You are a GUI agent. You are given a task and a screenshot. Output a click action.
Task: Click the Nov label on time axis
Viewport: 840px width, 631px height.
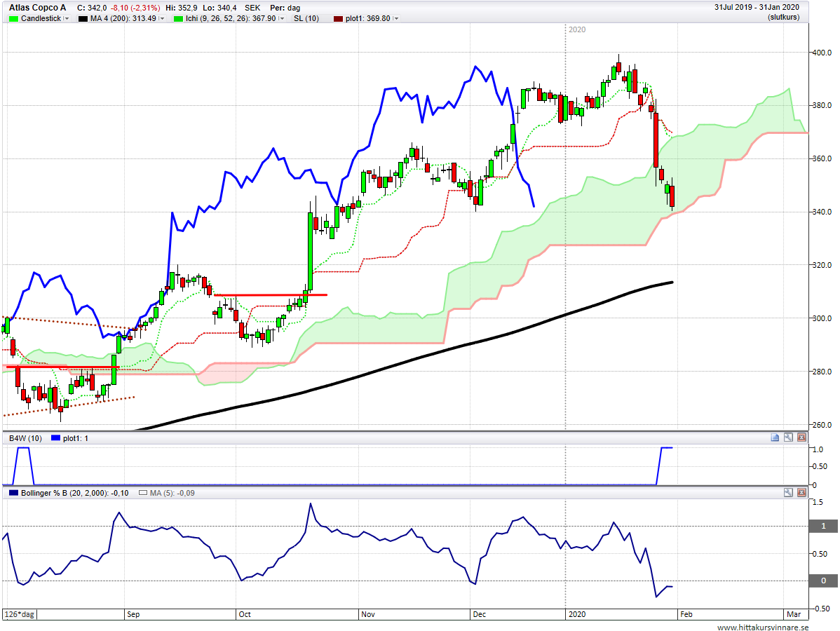point(368,614)
